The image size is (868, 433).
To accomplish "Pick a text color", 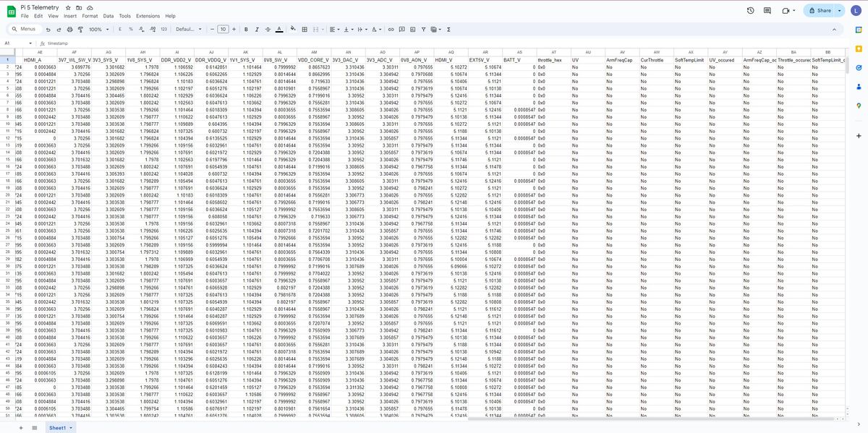I will pyautogui.click(x=278, y=29).
